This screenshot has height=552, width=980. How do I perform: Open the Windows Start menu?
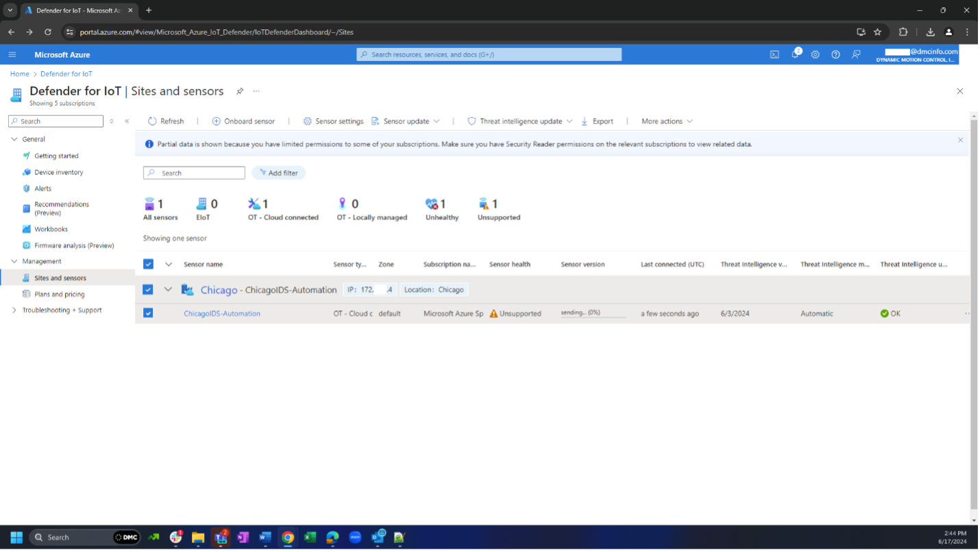pyautogui.click(x=16, y=538)
